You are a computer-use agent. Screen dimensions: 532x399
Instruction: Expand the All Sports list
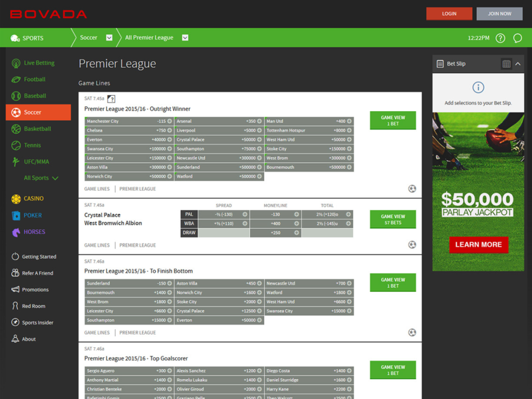point(41,178)
